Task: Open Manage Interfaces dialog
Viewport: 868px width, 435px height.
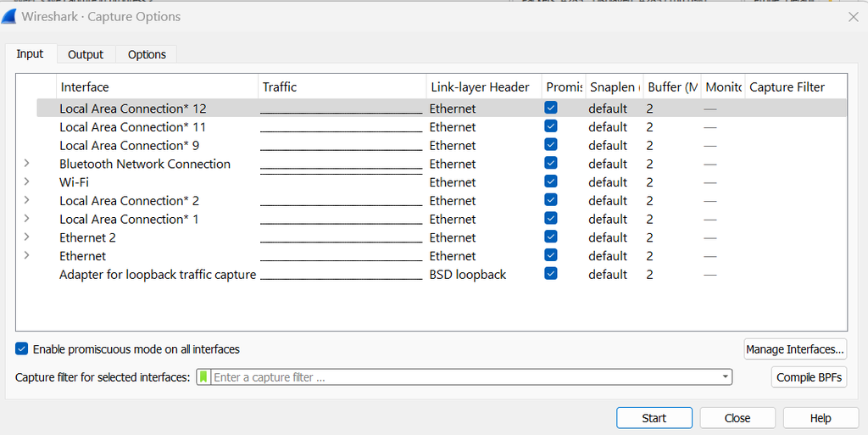Action: (x=794, y=349)
